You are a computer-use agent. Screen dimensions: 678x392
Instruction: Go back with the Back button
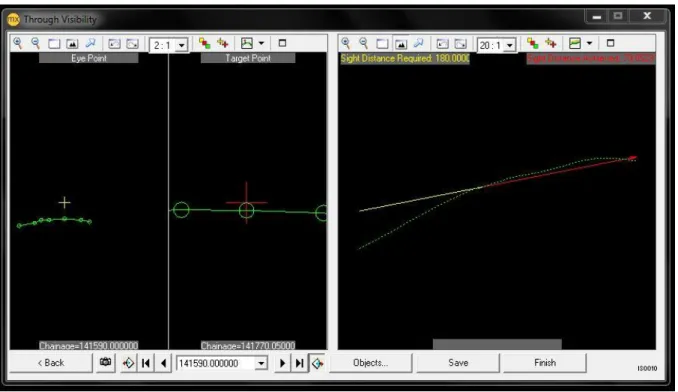pos(51,363)
